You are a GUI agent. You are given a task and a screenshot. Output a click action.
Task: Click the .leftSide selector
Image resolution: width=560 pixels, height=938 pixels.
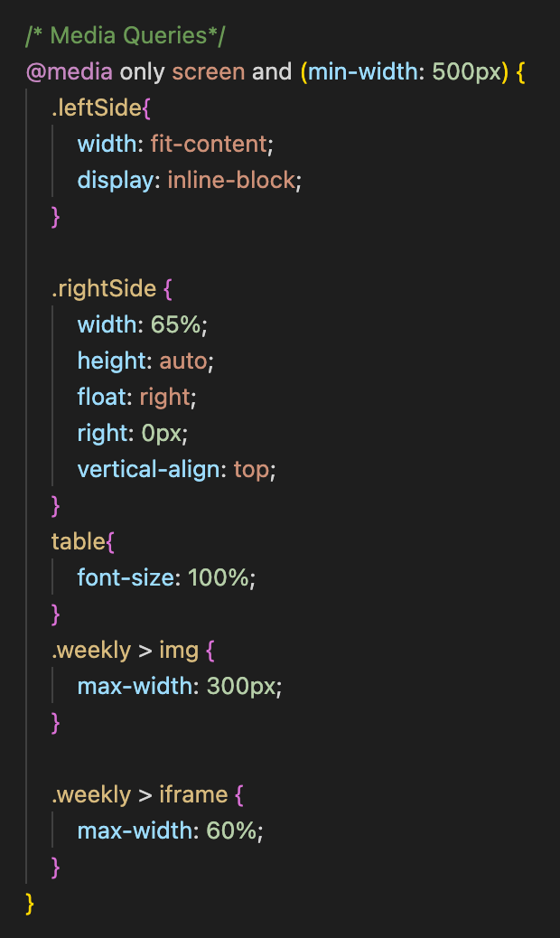pyautogui.click(x=97, y=108)
